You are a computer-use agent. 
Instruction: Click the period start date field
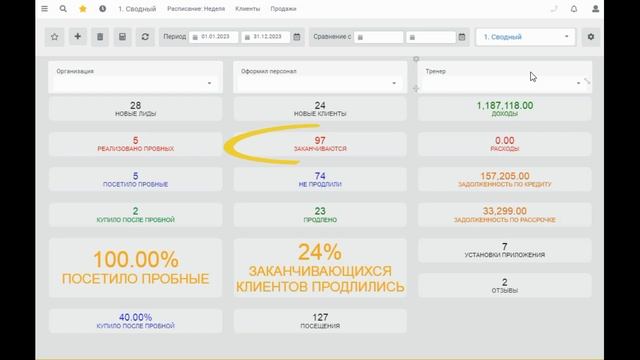(213, 37)
